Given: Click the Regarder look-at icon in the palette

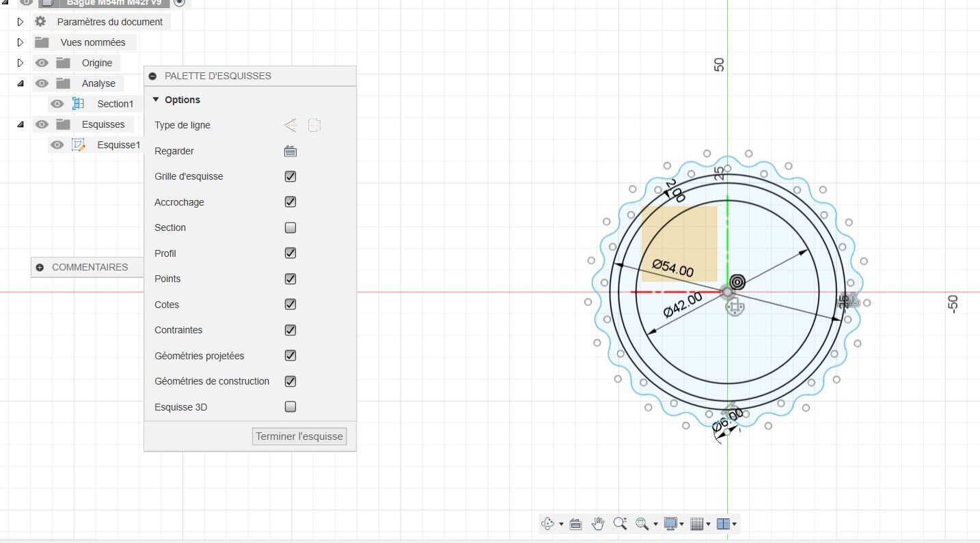Looking at the screenshot, I should 290,151.
